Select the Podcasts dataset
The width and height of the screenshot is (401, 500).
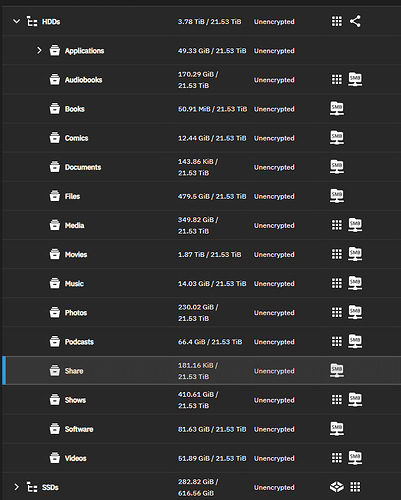click(x=79, y=342)
